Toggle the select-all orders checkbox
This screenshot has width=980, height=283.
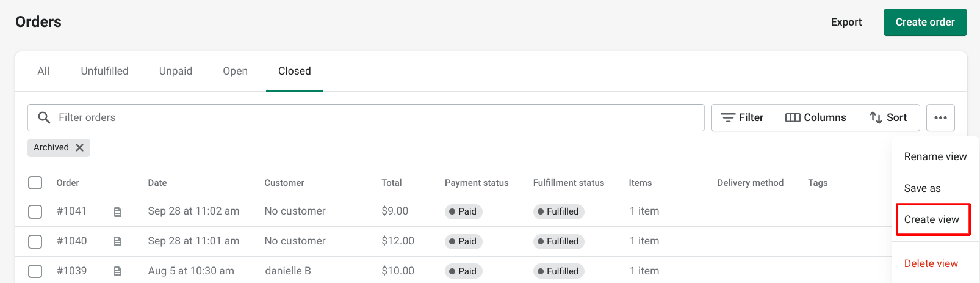click(x=35, y=183)
